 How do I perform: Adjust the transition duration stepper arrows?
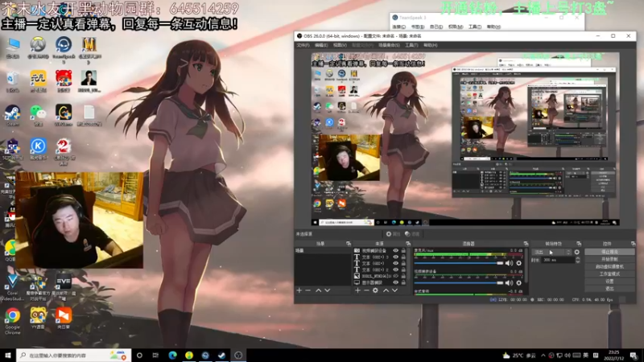577,260
